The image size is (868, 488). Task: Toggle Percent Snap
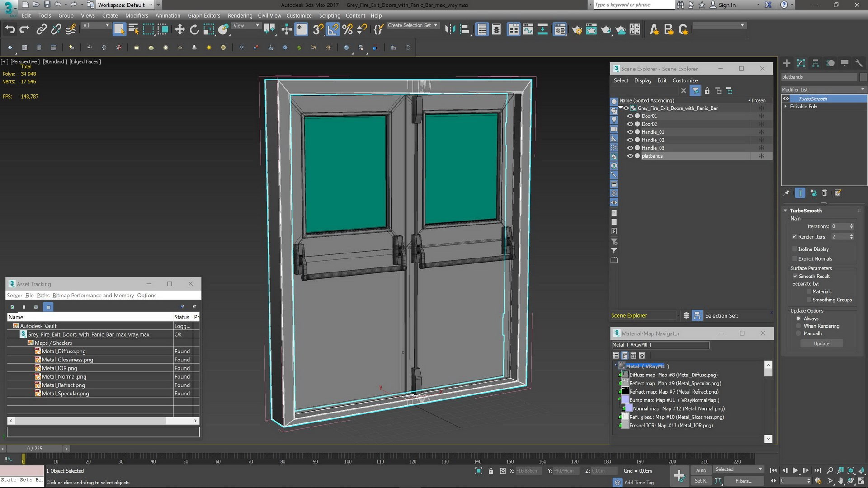[347, 30]
